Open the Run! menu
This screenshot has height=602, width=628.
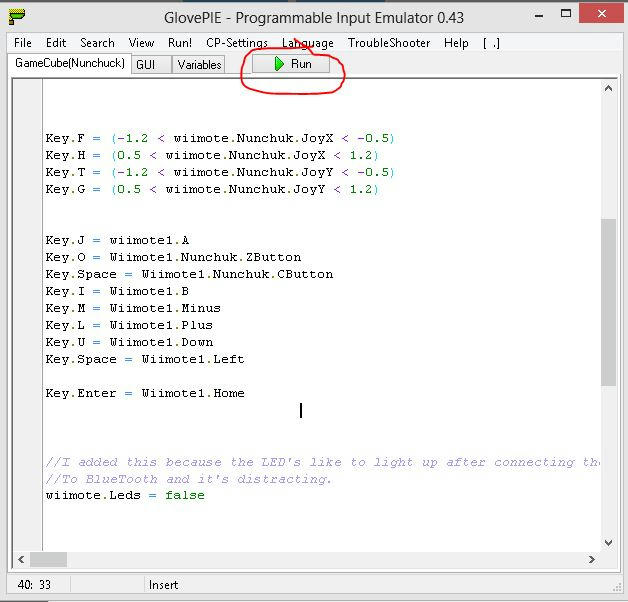point(180,43)
